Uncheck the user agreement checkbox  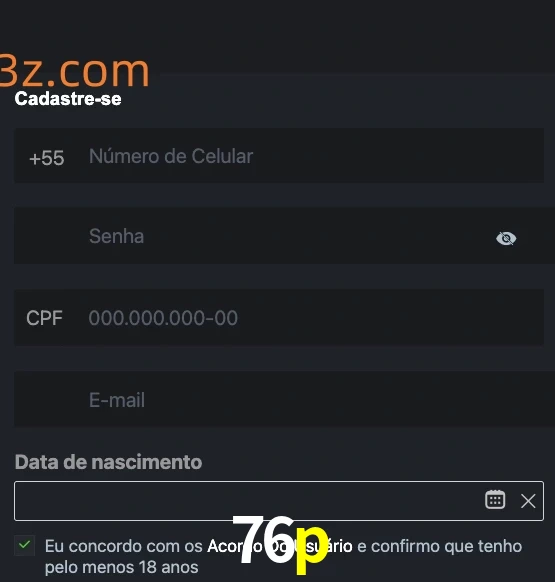tap(25, 545)
